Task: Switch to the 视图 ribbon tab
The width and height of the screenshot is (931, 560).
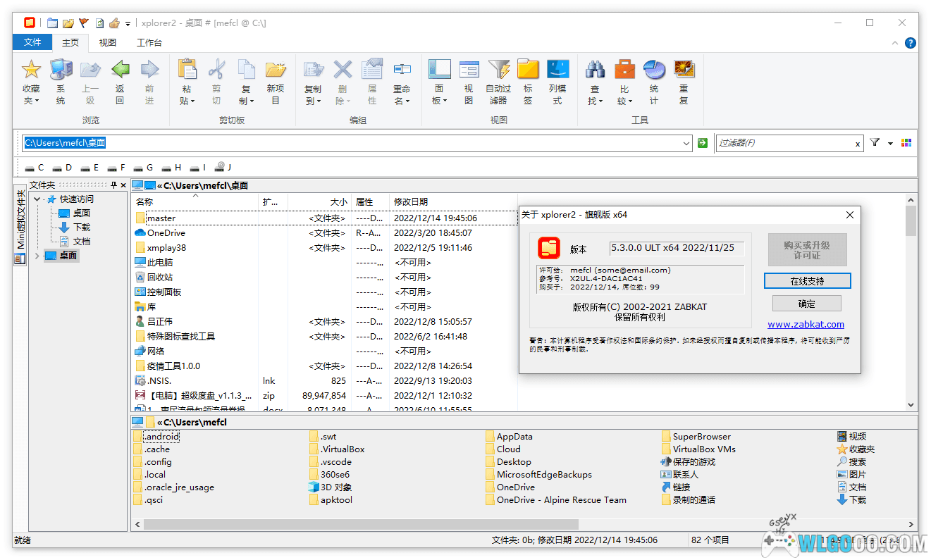Action: tap(108, 42)
